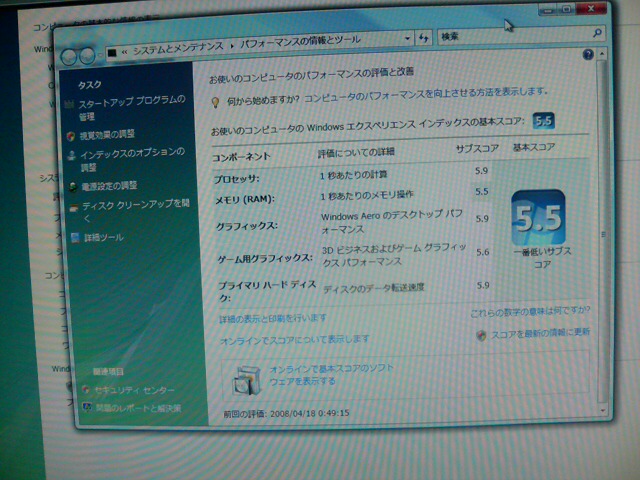Click the 評価についての詳細 column header
This screenshot has width=640, height=480.
[x=356, y=153]
